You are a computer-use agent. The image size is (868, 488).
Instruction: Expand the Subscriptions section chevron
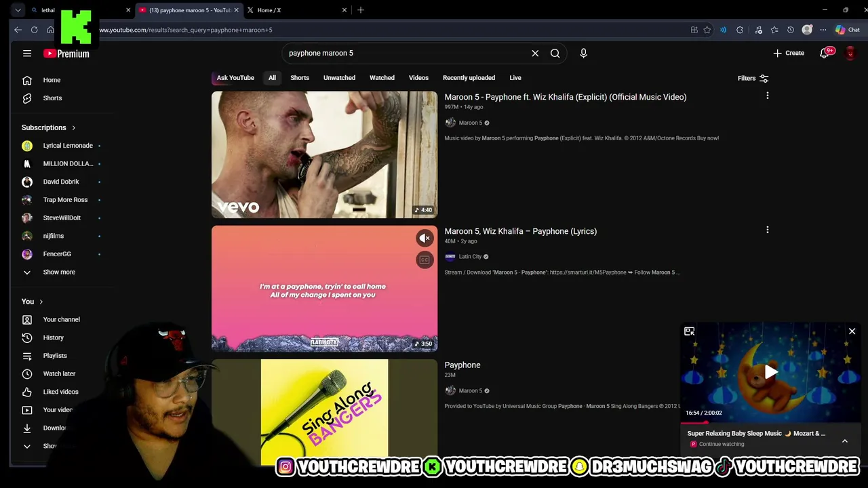(x=73, y=127)
